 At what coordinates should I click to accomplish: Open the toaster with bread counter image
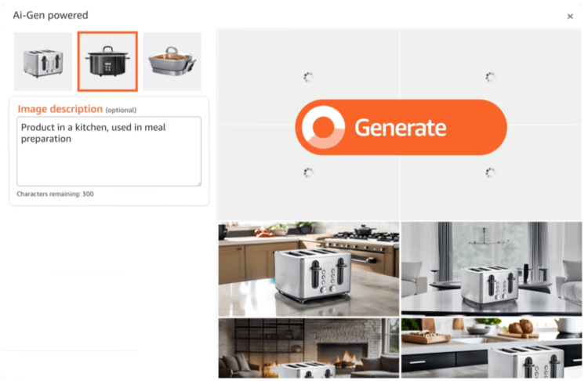492,348
